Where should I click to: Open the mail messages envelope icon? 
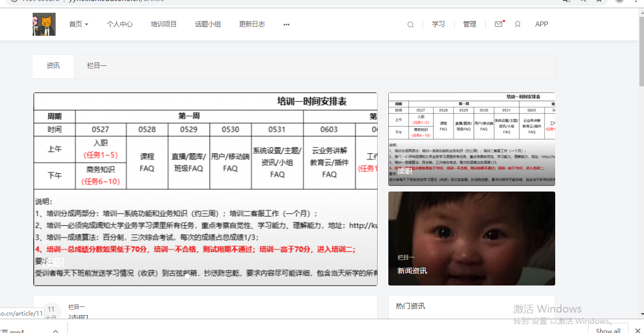click(499, 24)
